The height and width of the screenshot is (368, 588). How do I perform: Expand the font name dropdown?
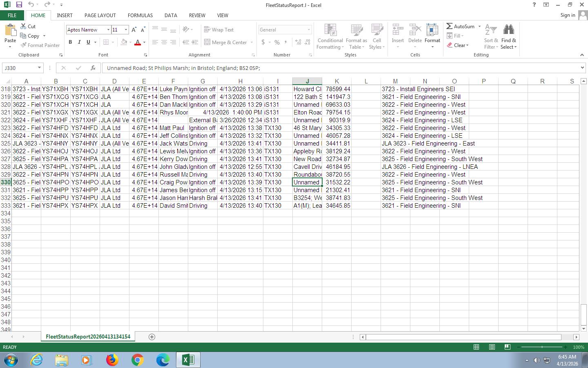click(x=108, y=30)
